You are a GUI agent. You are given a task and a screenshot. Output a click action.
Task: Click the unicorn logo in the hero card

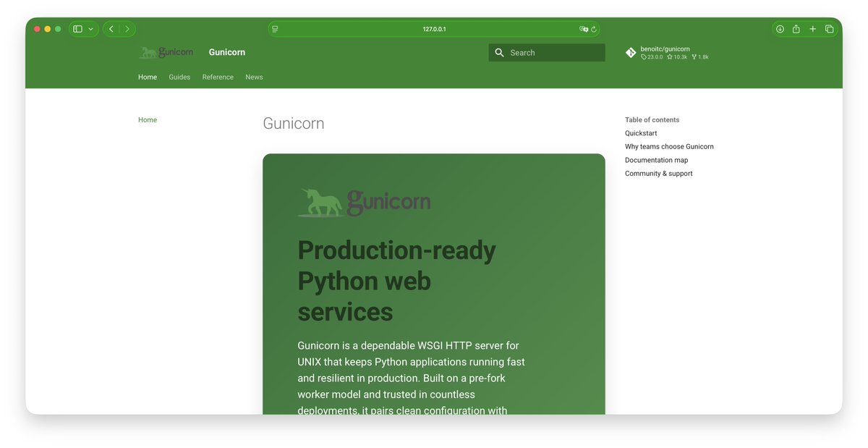click(364, 203)
